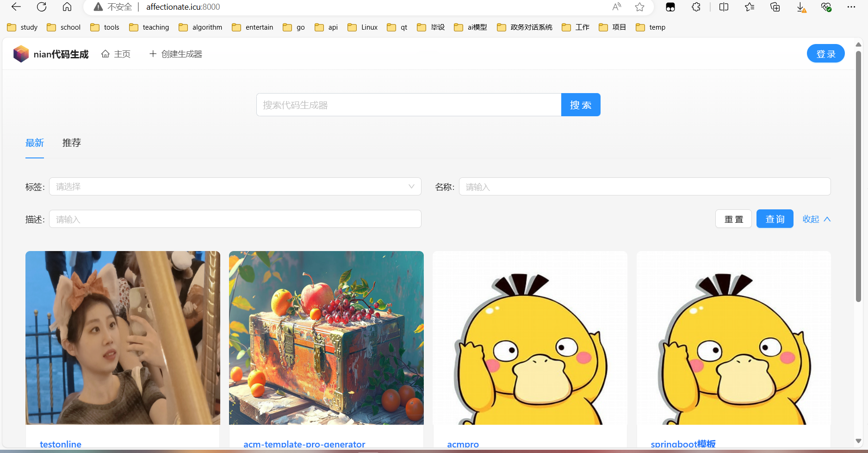Click the address bar URL
Viewport: 868px width, 453px height.
coord(183,7)
